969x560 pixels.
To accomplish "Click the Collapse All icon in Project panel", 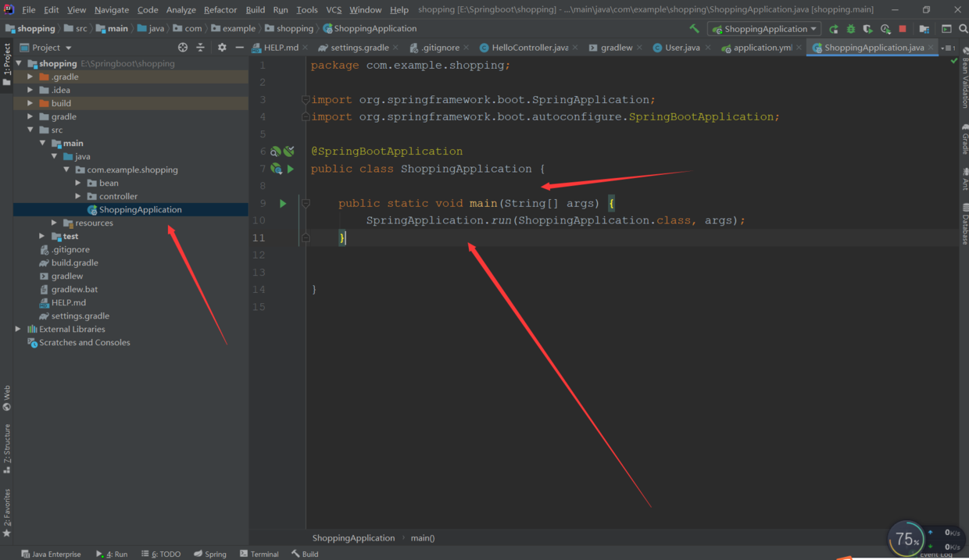I will [200, 48].
